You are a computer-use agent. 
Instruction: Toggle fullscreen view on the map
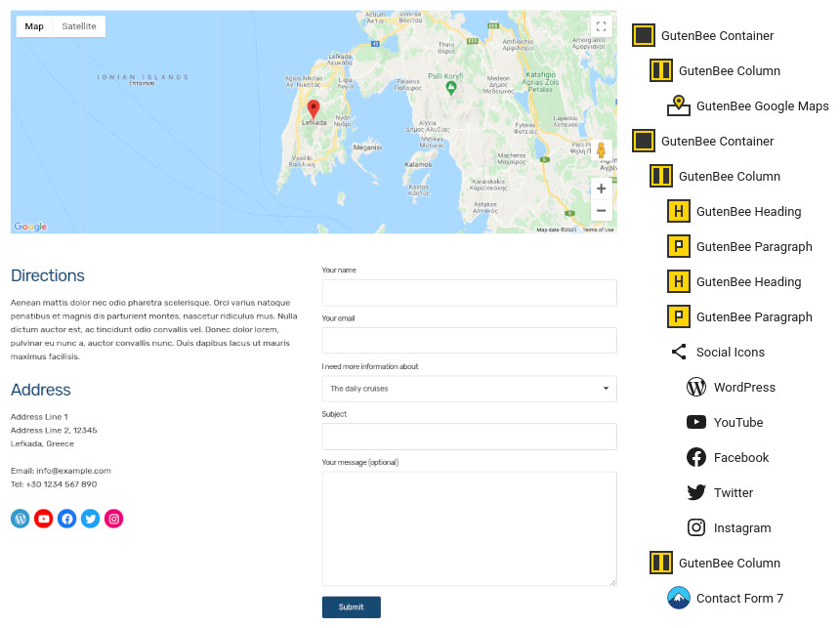(x=601, y=26)
